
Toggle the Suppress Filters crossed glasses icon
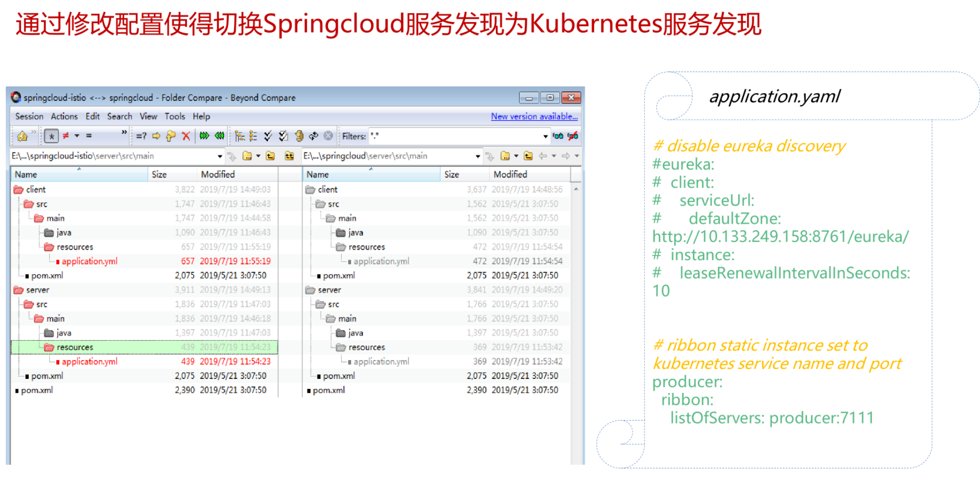573,136
